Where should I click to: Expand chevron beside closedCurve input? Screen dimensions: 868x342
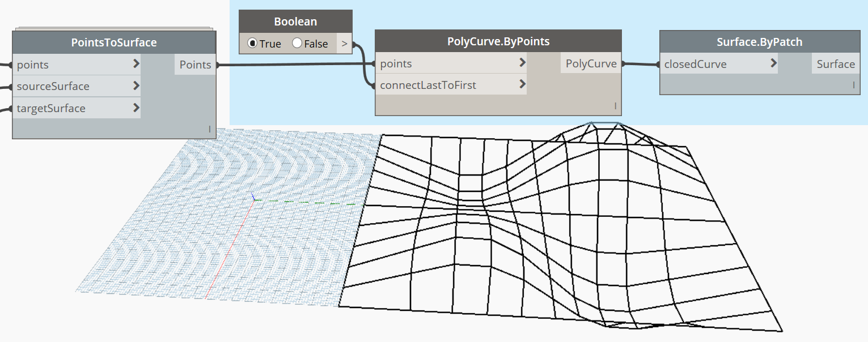coord(773,63)
